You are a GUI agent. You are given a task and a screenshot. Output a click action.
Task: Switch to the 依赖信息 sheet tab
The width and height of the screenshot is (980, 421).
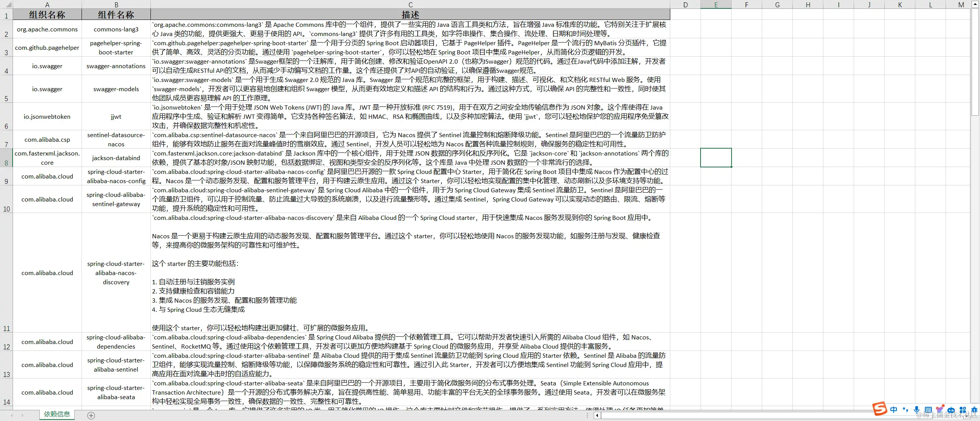57,414
